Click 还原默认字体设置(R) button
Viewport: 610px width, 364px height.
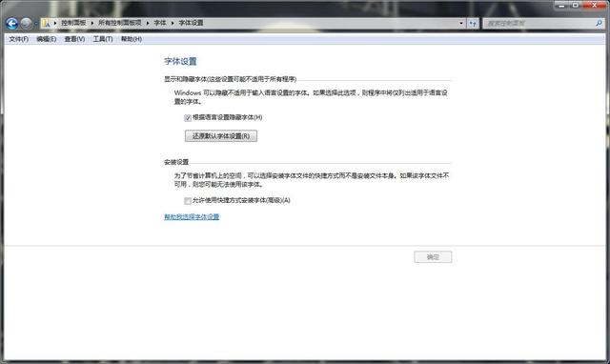[221, 136]
